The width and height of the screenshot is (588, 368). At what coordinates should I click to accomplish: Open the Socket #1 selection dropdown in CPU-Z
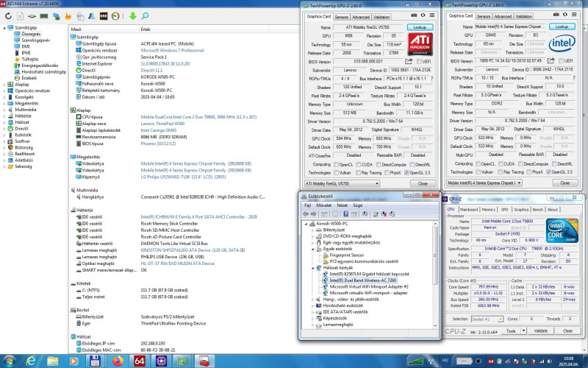(487, 319)
